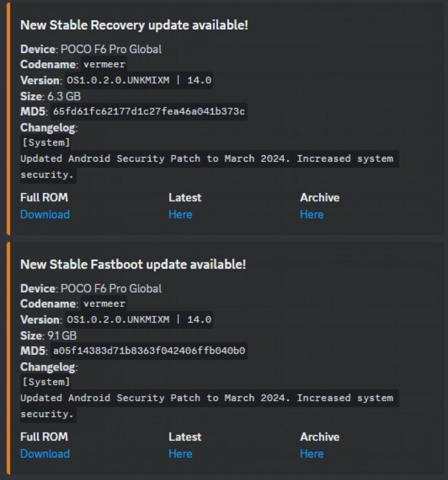Image resolution: width=448 pixels, height=480 pixels.
Task: Click the version code in Fastboot update
Action: pyautogui.click(x=139, y=319)
